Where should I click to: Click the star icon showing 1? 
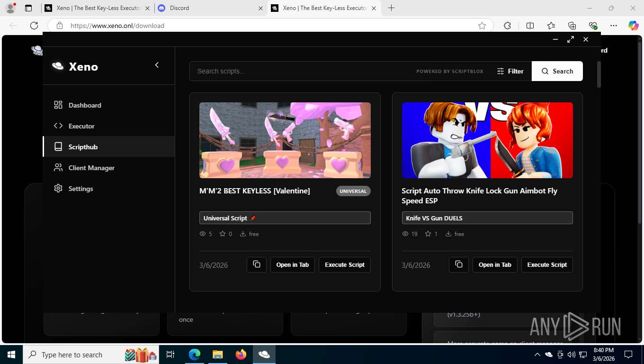428,234
